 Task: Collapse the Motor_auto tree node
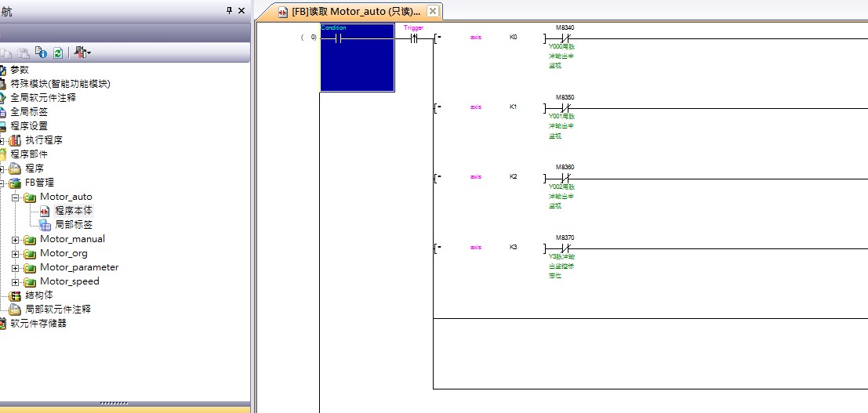tap(16, 197)
